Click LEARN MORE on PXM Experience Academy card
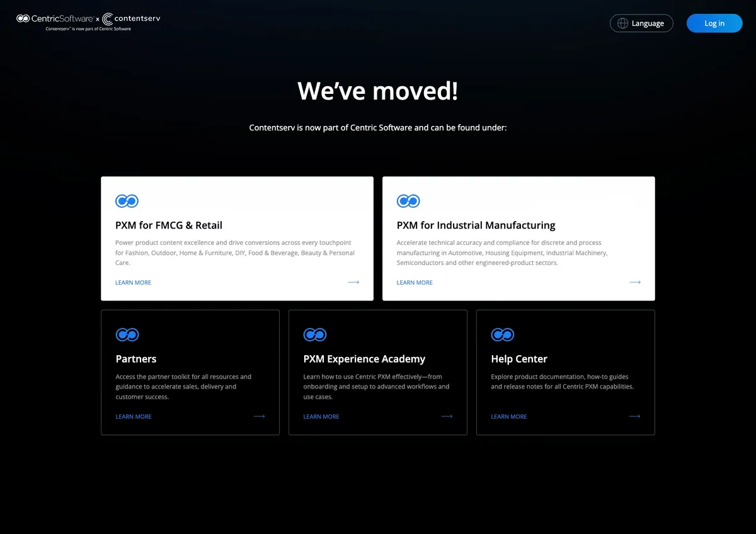 click(321, 417)
